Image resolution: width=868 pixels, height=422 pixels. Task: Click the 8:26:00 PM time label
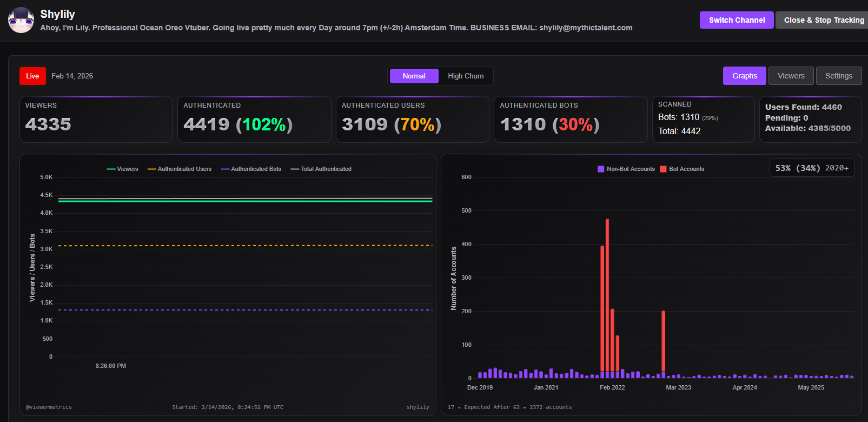(x=111, y=366)
